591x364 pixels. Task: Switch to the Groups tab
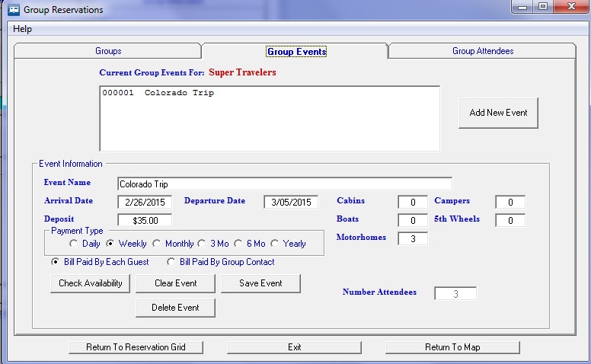pos(108,51)
